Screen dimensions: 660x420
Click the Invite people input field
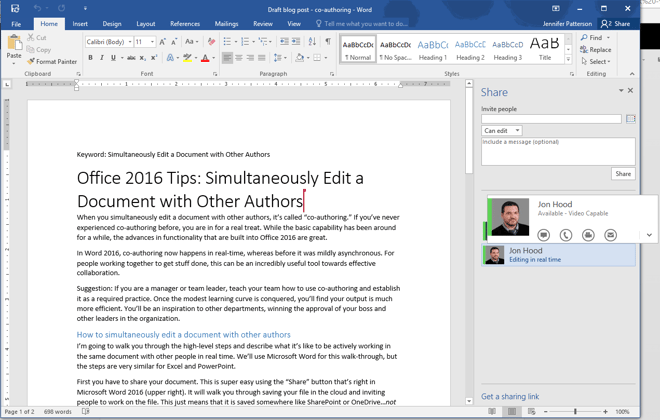pyautogui.click(x=551, y=119)
